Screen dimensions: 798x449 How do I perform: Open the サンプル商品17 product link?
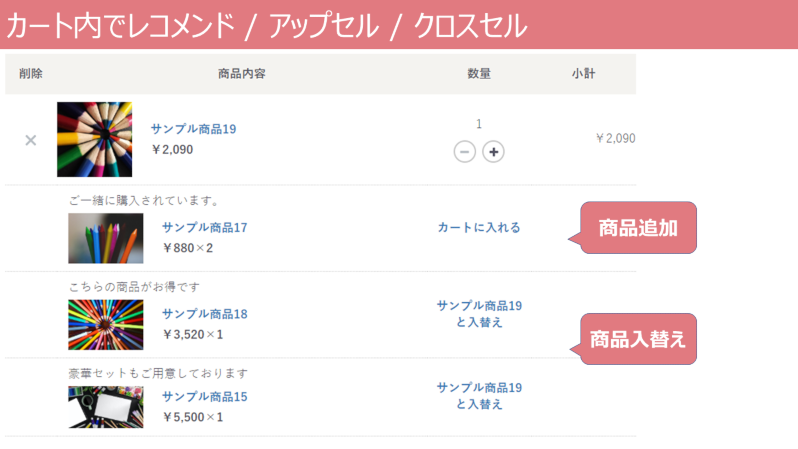(x=204, y=227)
